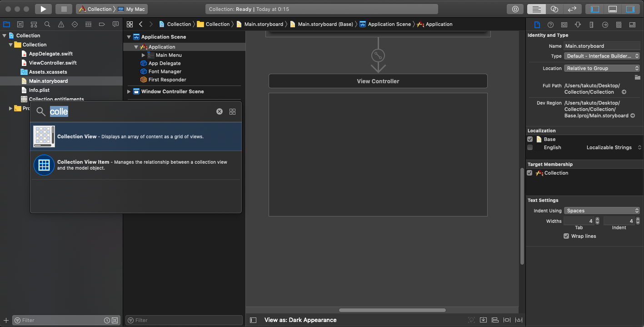The width and height of the screenshot is (644, 327).
Task: Stop the running scheme
Action: click(x=64, y=9)
